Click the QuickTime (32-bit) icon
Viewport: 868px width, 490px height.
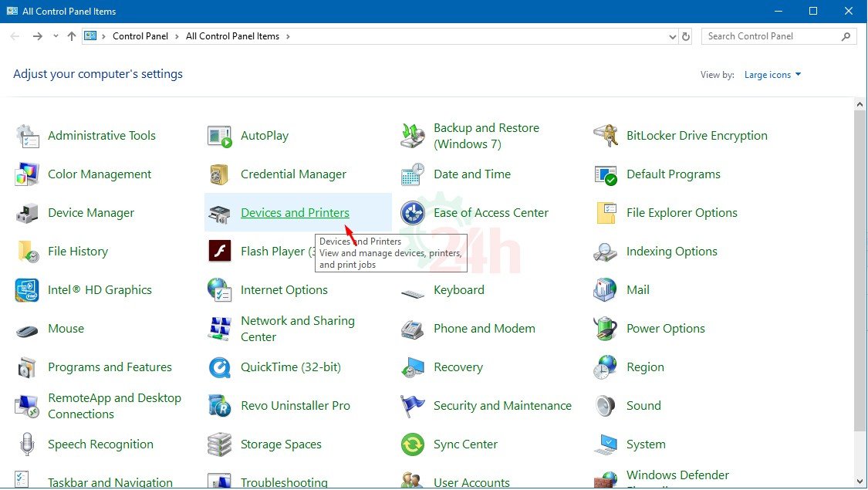220,367
